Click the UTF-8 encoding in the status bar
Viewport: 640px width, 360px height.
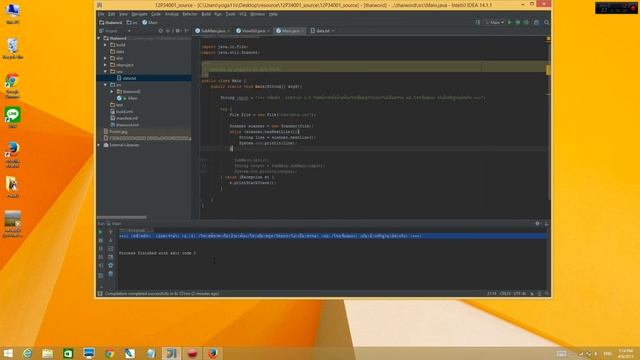(x=520, y=293)
